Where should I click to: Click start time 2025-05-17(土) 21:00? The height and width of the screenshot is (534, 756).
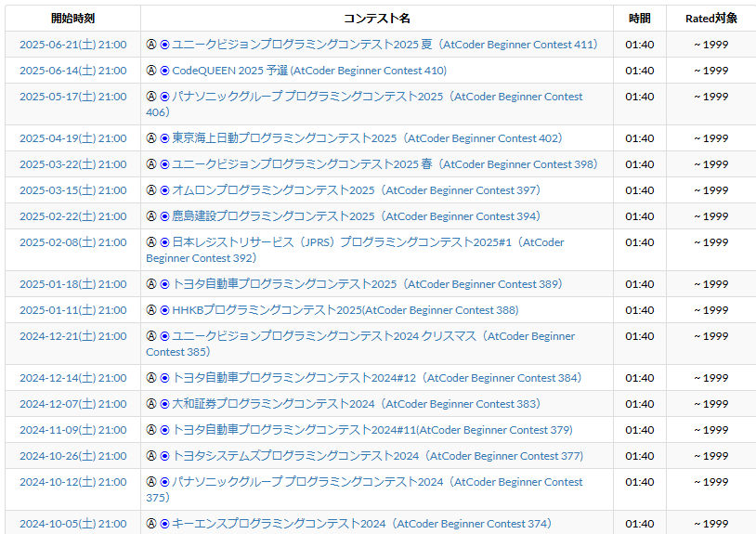73,97
